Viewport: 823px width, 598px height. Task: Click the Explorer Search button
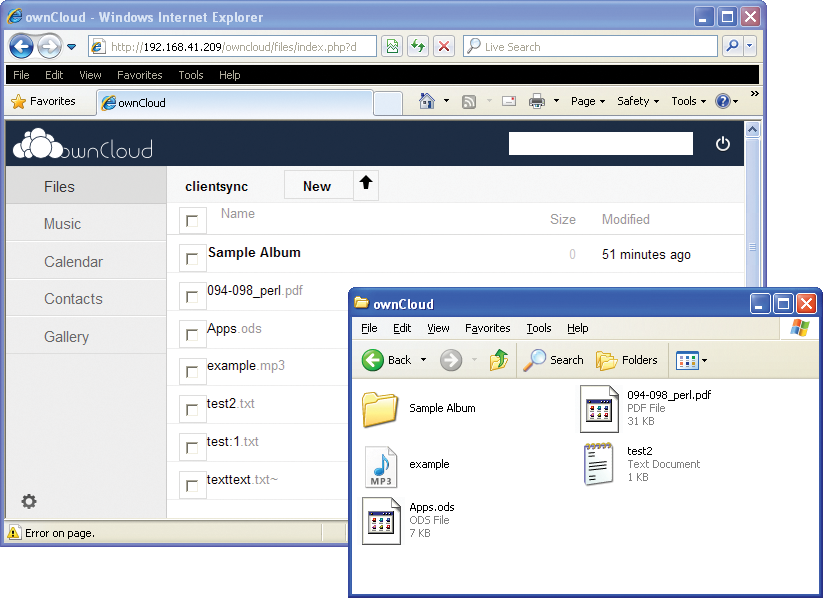(554, 360)
